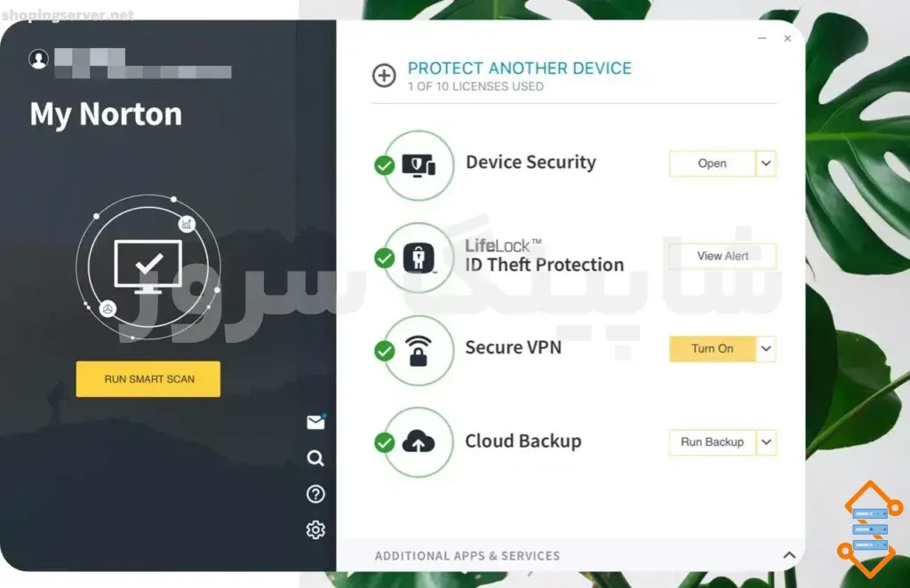910x588 pixels.
Task: Click the Device Security device icon
Action: coord(418,163)
